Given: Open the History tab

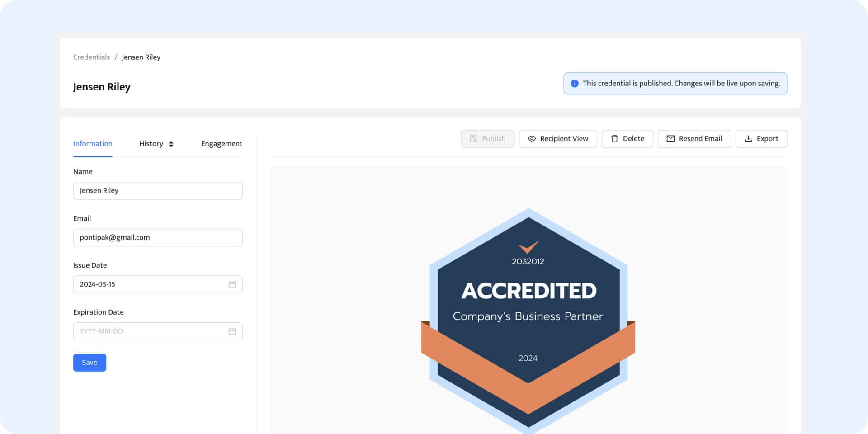Looking at the screenshot, I should [151, 144].
